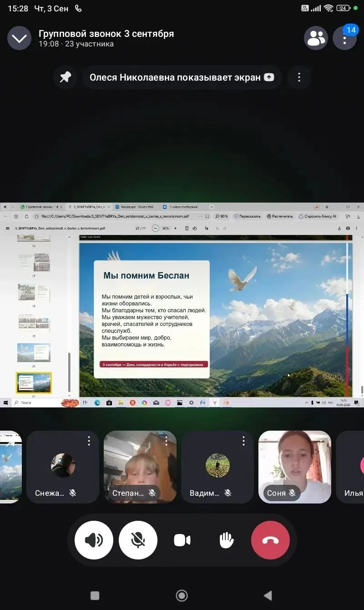Tap Android recent apps square
Image resolution: width=364 pixels, height=610 pixels.
click(95, 595)
